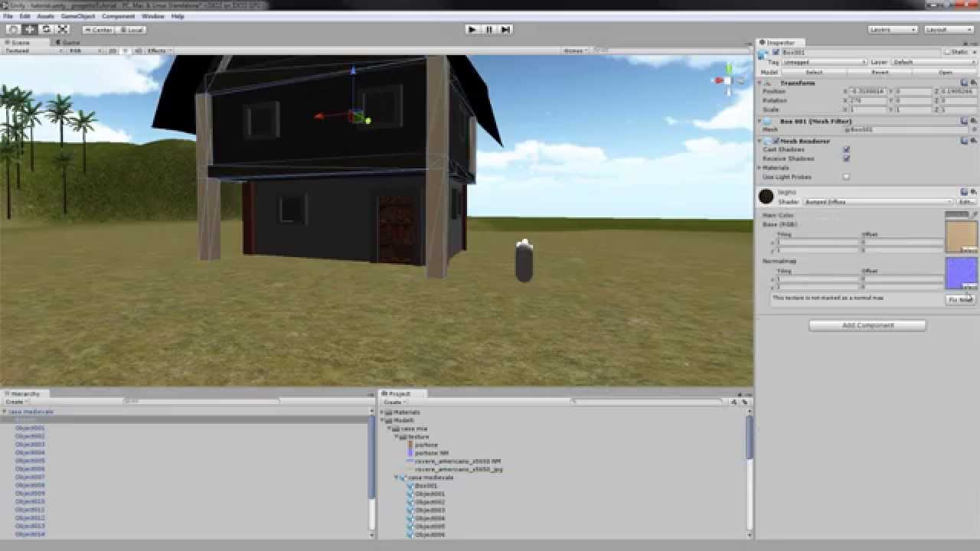This screenshot has width=980, height=551.
Task: Toggle the object active checkbox
Action: click(x=776, y=52)
